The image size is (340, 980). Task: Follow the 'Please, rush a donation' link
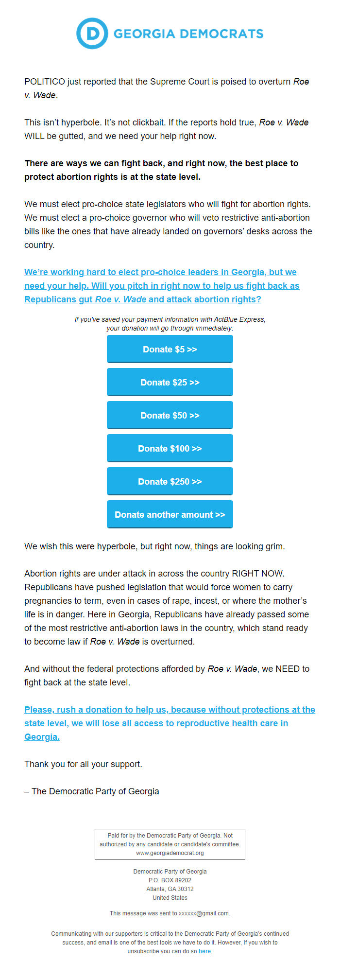coord(170,723)
